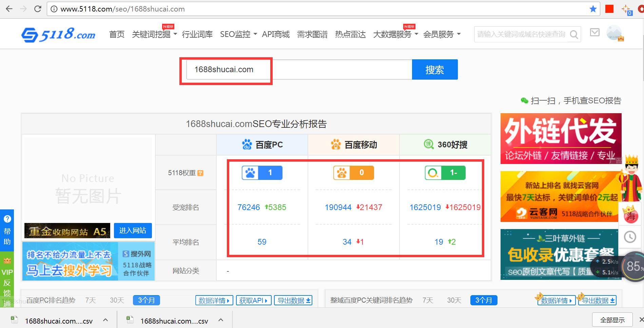Go to 首页 menu item
Image resolution: width=644 pixels, height=328 pixels.
click(117, 34)
